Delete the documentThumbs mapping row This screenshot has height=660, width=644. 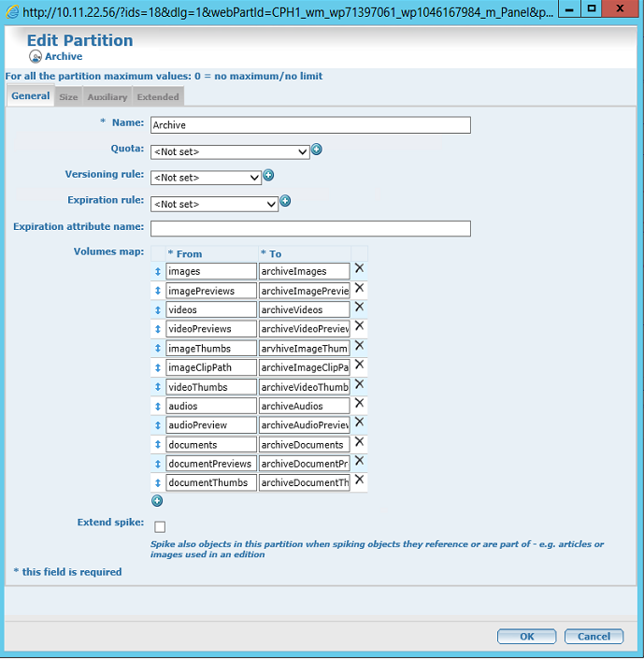pyautogui.click(x=359, y=480)
